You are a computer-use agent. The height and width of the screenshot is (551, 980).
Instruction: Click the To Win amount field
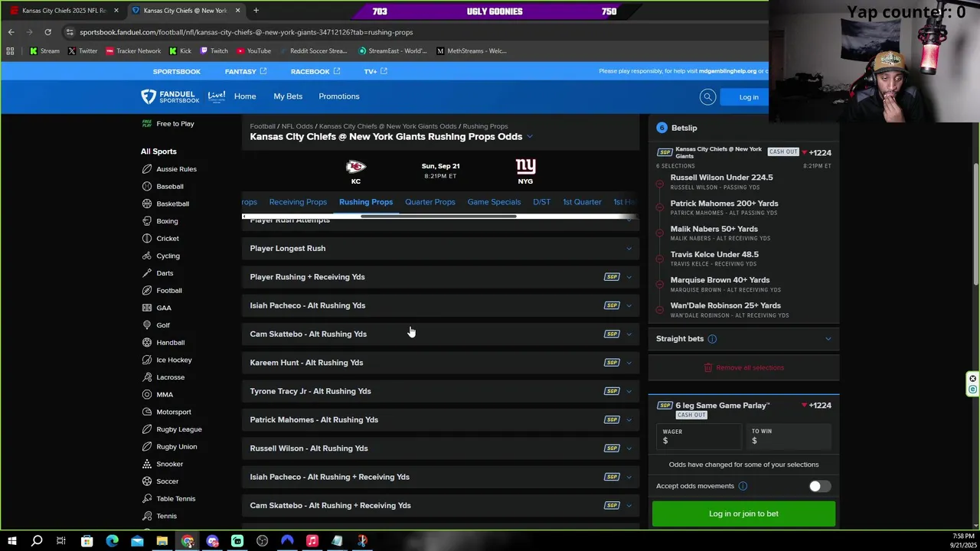click(x=789, y=436)
